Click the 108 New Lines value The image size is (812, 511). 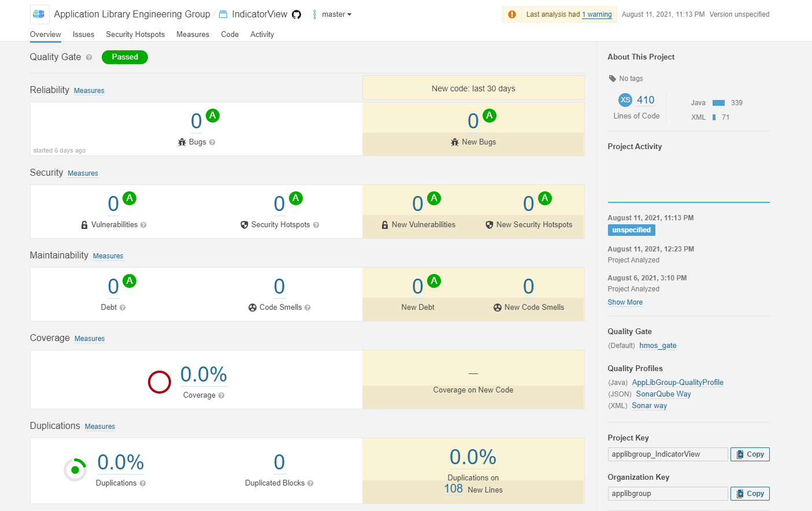(454, 489)
